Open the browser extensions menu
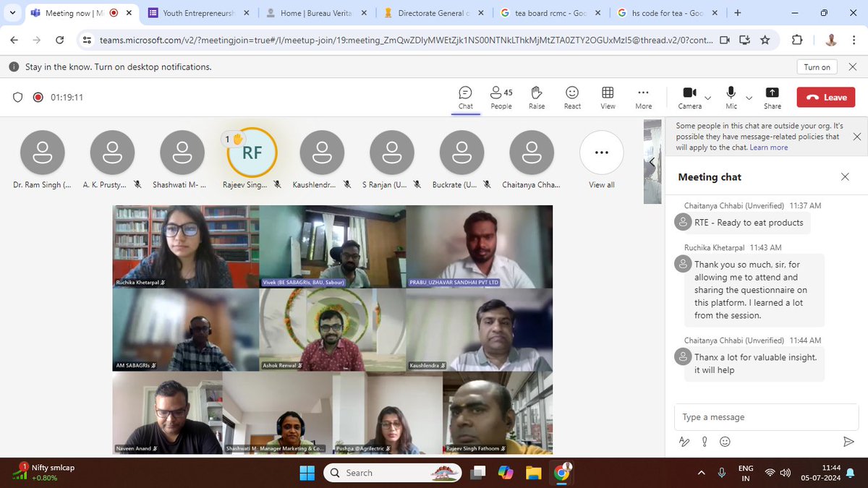Viewport: 868px width, 488px height. click(x=797, y=40)
